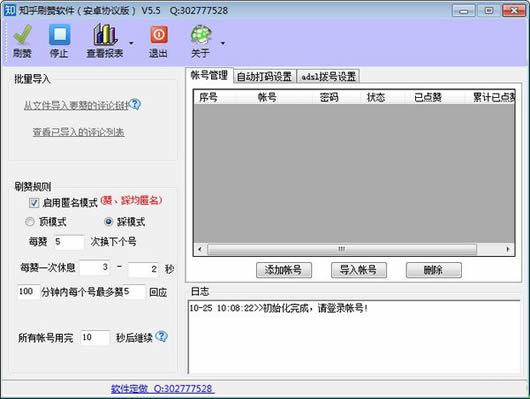Toggle the 启用匿名模式 checkbox
530x399 pixels.
coord(33,203)
